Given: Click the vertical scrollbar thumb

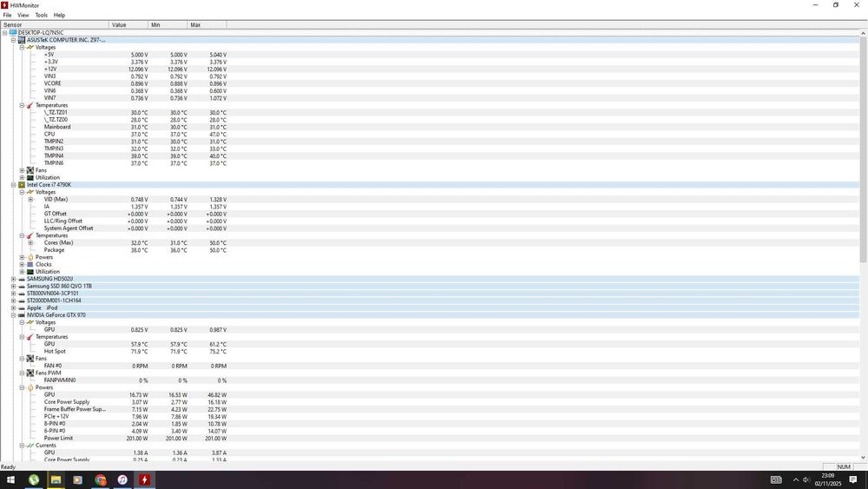Looking at the screenshot, I should (863, 149).
